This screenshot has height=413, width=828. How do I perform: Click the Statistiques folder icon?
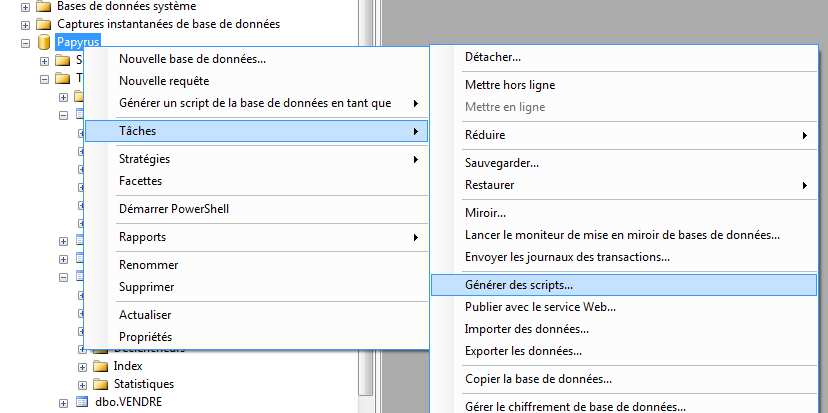tap(100, 384)
